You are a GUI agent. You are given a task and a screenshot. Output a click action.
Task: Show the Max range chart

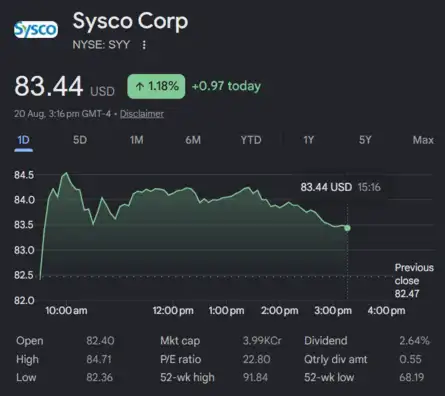tap(423, 140)
